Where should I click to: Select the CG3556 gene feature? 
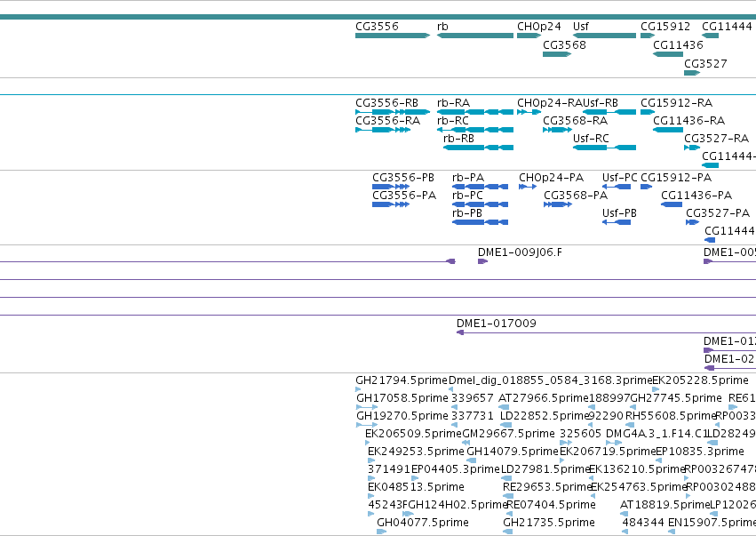[393, 36]
